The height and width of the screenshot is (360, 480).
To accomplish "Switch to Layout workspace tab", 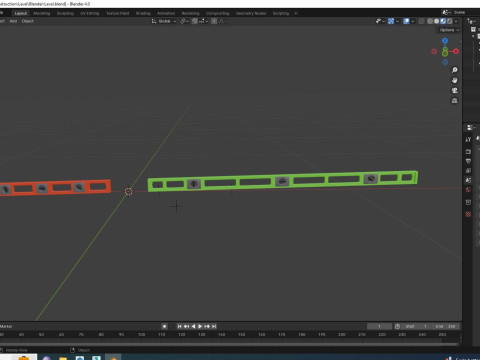I will tap(21, 13).
